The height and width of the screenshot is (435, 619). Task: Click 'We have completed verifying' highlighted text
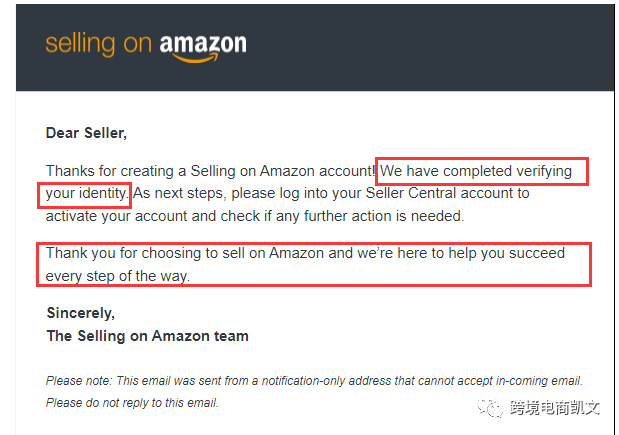tap(476, 171)
